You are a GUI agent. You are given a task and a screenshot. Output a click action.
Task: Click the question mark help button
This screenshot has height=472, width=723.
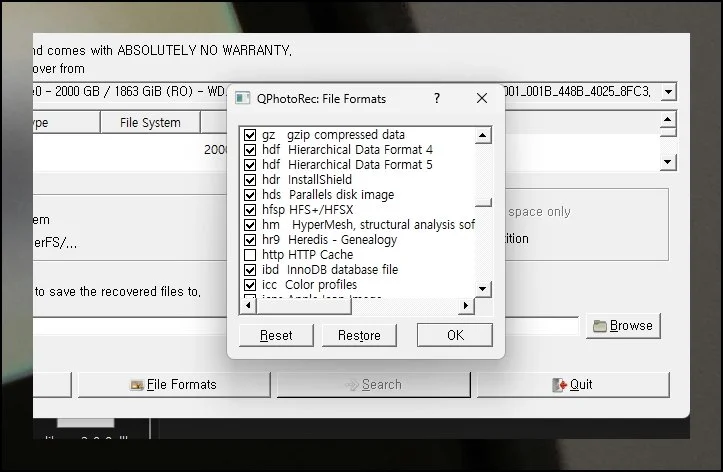tap(436, 99)
